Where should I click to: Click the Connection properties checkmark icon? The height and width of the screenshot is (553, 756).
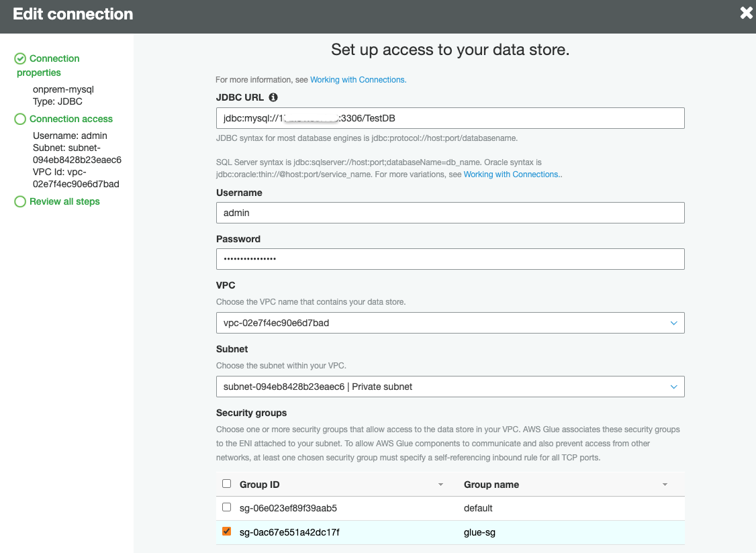(20, 58)
